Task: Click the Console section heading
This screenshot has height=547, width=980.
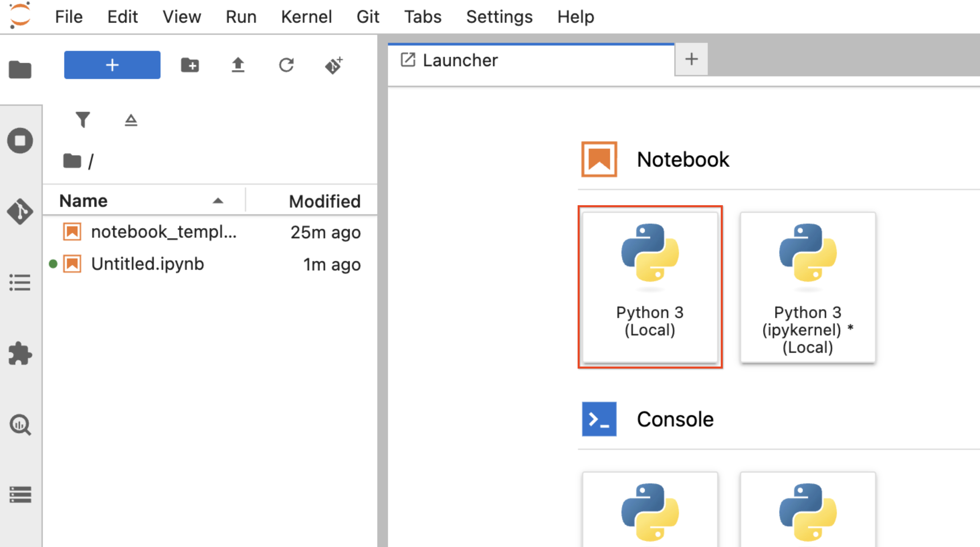Action: pos(675,419)
